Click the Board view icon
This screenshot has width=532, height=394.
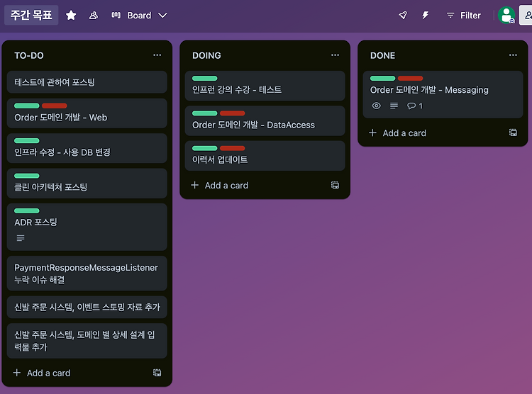[116, 16]
